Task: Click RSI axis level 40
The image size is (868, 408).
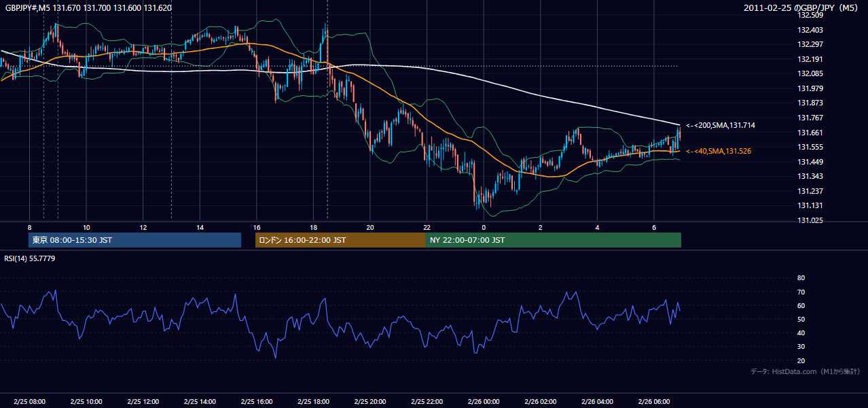Action: (x=801, y=333)
